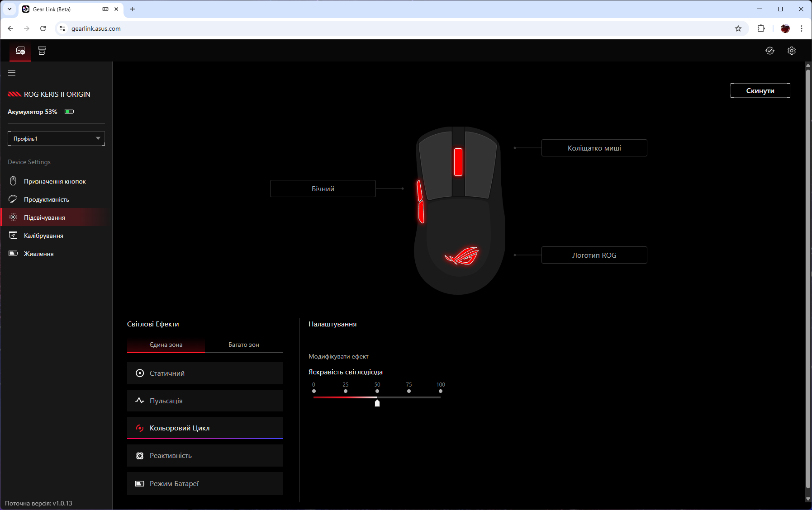Click the battery icon beside Живлення
812x510 pixels.
(x=13, y=253)
